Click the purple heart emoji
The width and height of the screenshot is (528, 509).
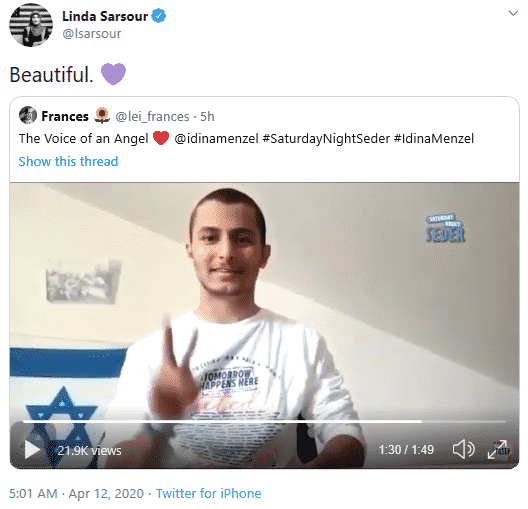click(x=113, y=74)
